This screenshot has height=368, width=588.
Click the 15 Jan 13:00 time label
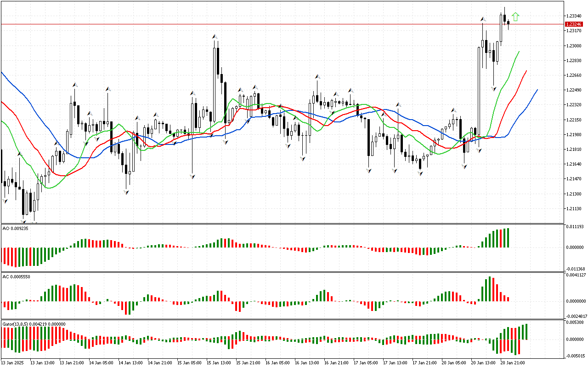pyautogui.click(x=219, y=363)
